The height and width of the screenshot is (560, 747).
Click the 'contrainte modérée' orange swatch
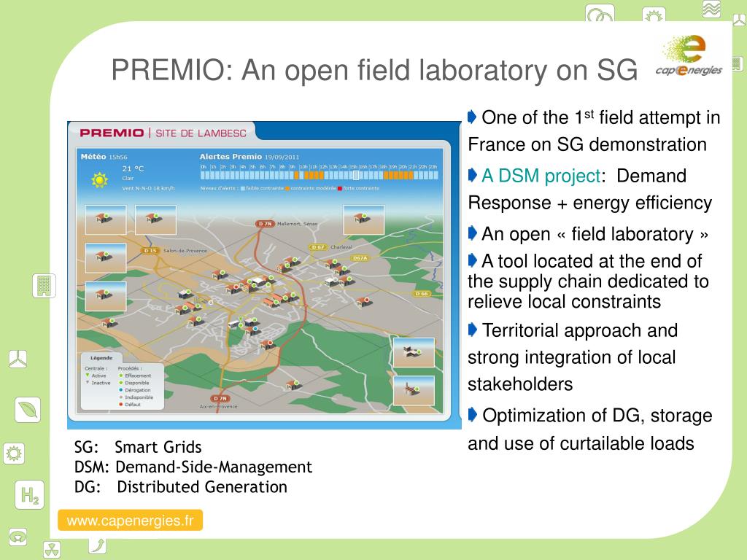(287, 189)
